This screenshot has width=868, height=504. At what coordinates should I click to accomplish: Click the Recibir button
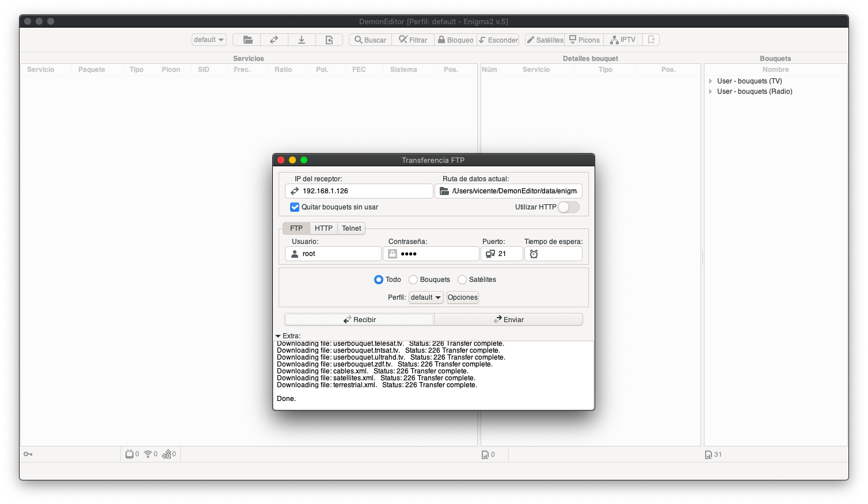coord(359,320)
